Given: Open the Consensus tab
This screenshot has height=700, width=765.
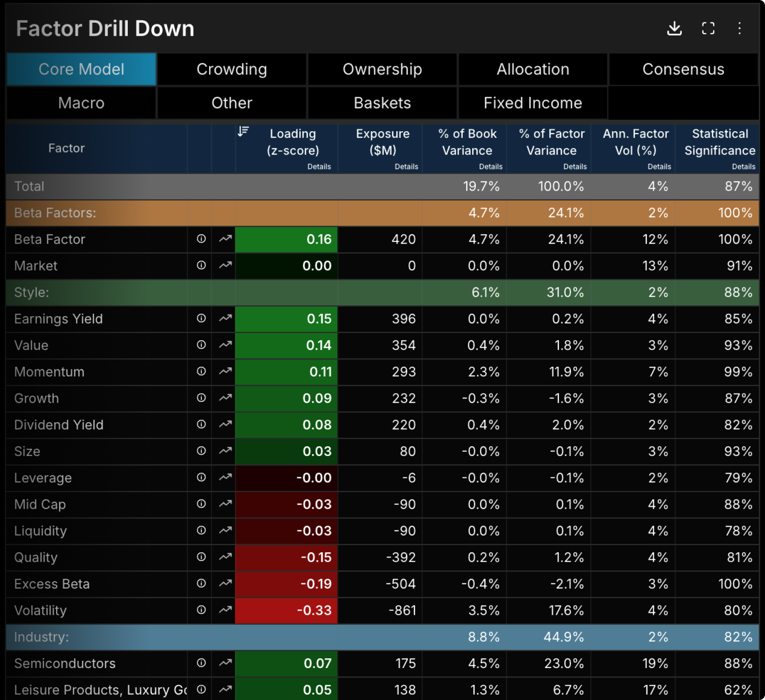Looking at the screenshot, I should [683, 69].
